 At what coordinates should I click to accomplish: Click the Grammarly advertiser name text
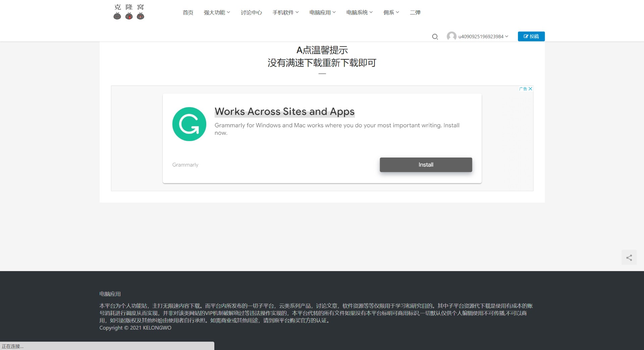coord(185,165)
